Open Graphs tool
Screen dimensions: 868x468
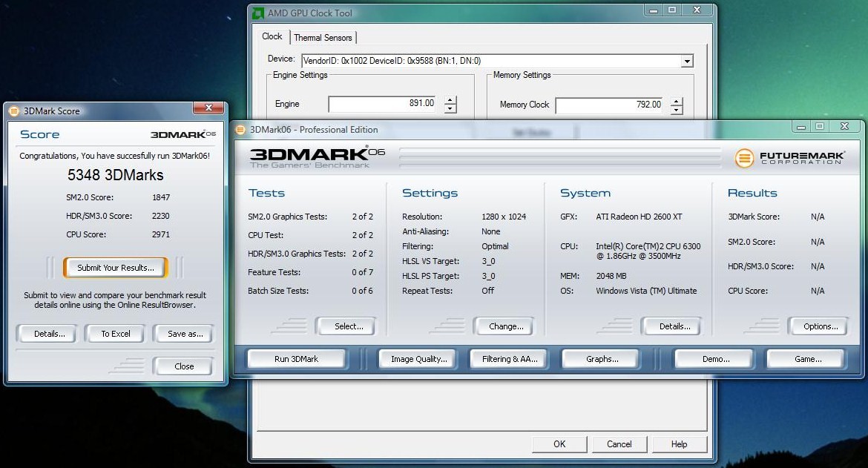click(602, 359)
